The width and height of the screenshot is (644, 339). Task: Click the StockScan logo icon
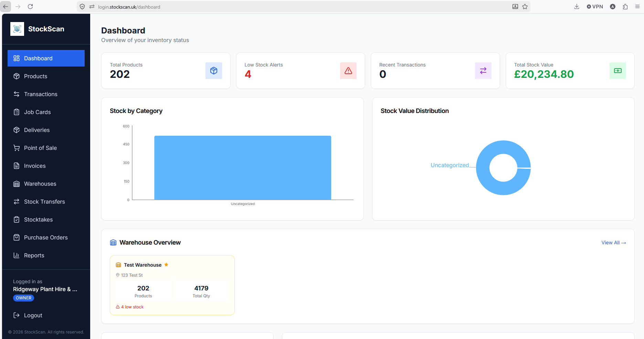click(x=17, y=29)
